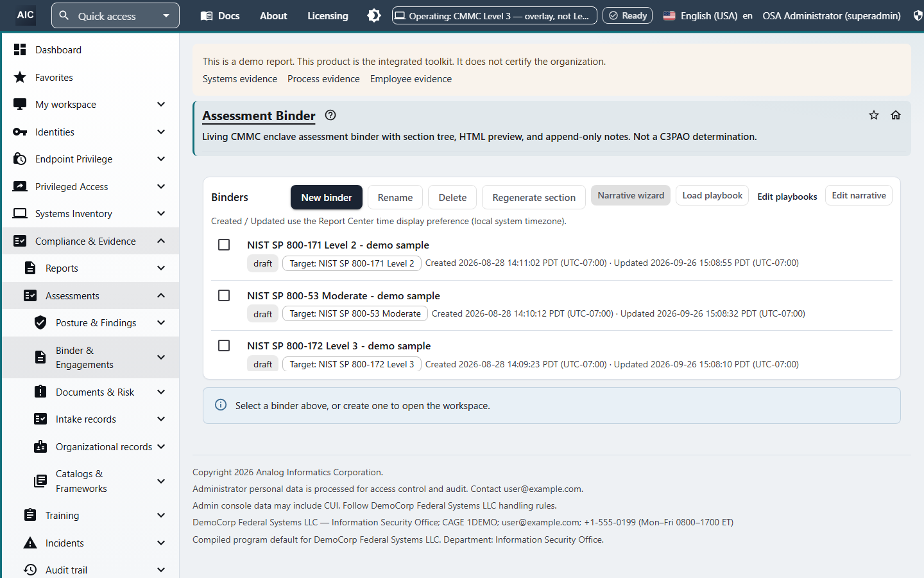Click the help question mark beside Assessment Binder
The height and width of the screenshot is (578, 924).
tap(330, 115)
